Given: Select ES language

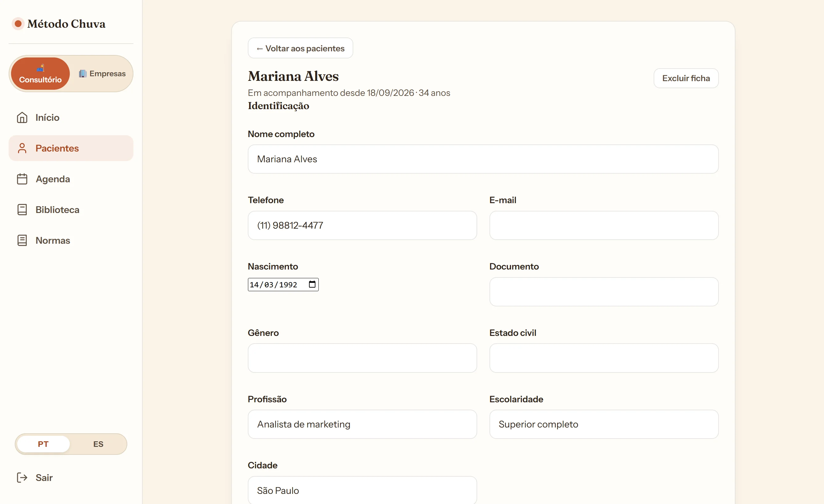Looking at the screenshot, I should 98,444.
